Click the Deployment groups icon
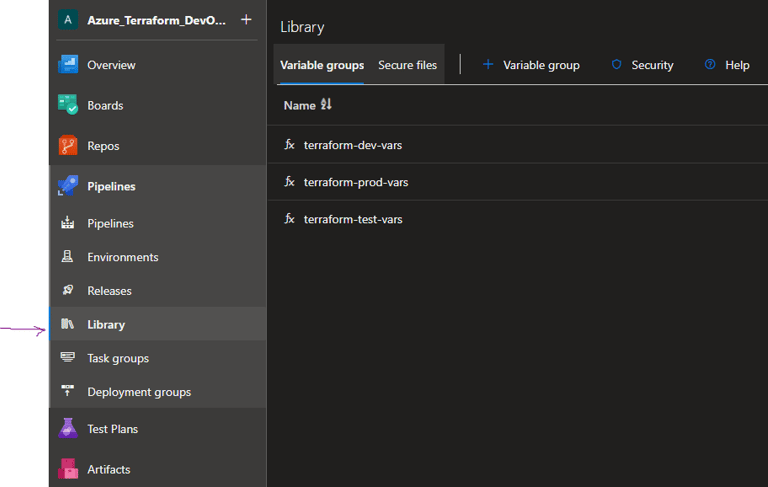 (68, 392)
